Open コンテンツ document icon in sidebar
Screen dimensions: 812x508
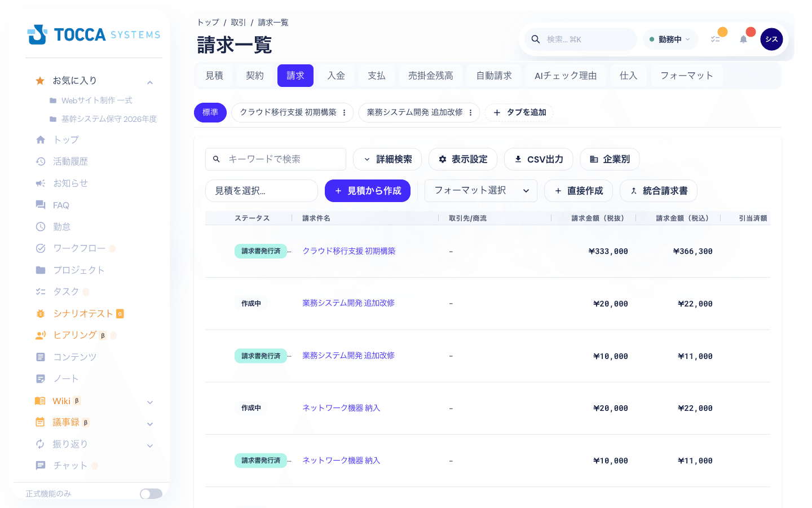(41, 357)
